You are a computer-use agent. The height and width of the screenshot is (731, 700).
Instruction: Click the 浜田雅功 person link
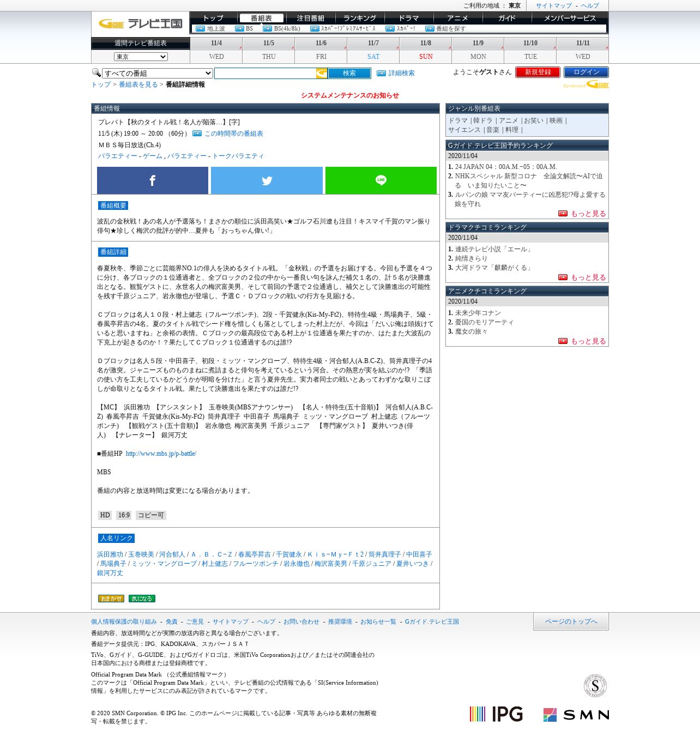110,554
